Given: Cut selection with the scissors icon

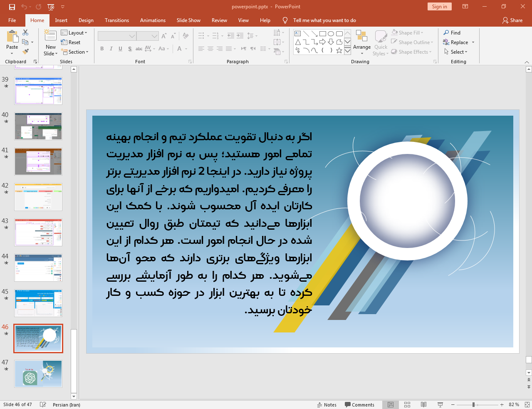Looking at the screenshot, I should (25, 32).
